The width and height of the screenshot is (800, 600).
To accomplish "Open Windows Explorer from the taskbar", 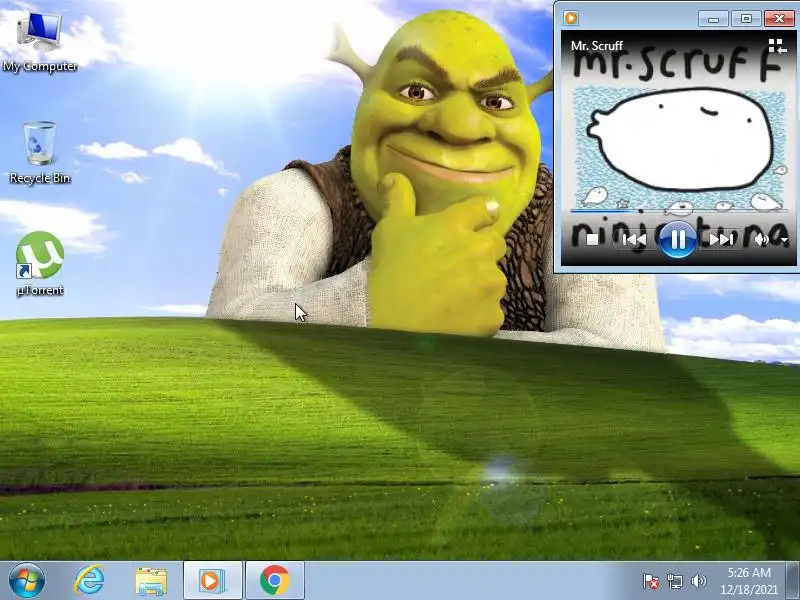I will (151, 581).
